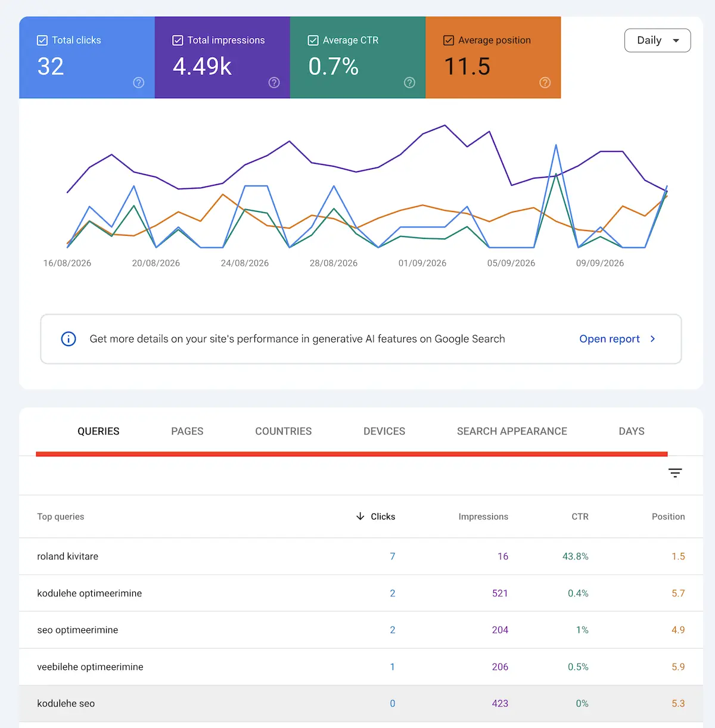The width and height of the screenshot is (715, 728).
Task: Click the Top queries column header
Action: (x=61, y=517)
